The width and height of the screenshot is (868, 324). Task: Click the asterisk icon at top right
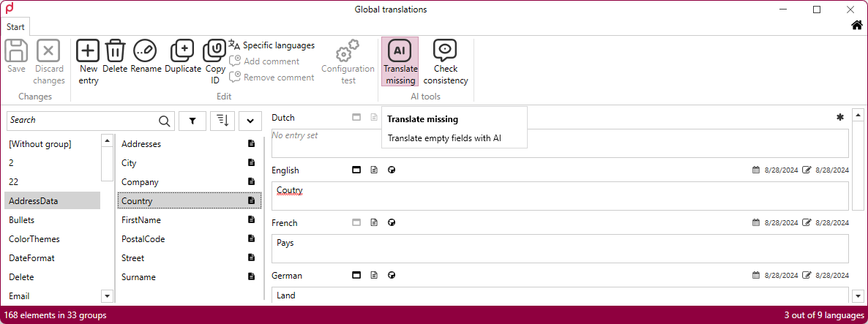click(x=839, y=117)
